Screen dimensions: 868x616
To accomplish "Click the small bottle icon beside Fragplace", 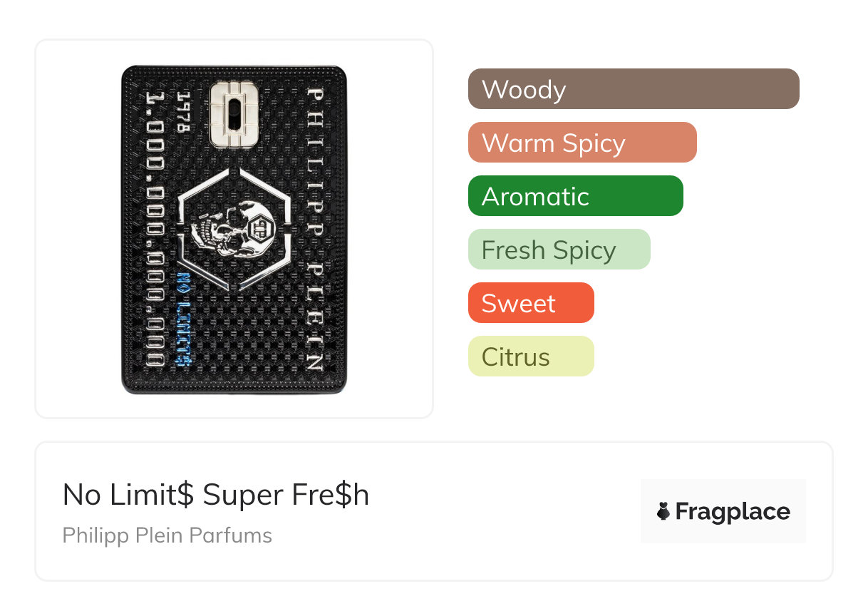I will (663, 511).
